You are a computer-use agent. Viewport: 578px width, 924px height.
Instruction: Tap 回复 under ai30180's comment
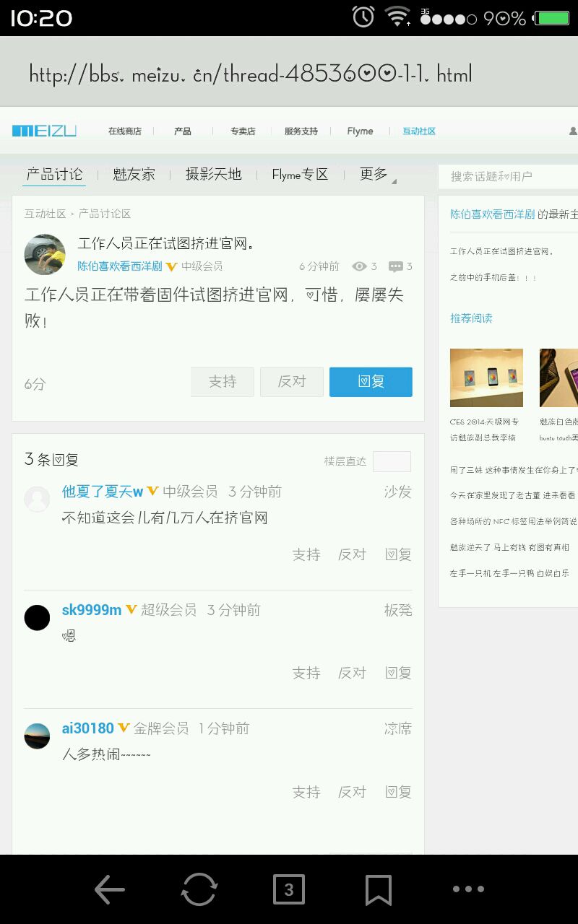(398, 792)
